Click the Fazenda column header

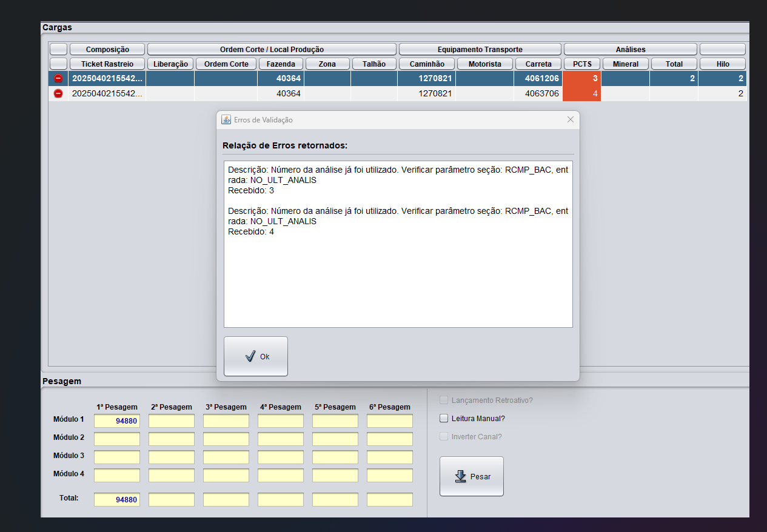pos(281,64)
